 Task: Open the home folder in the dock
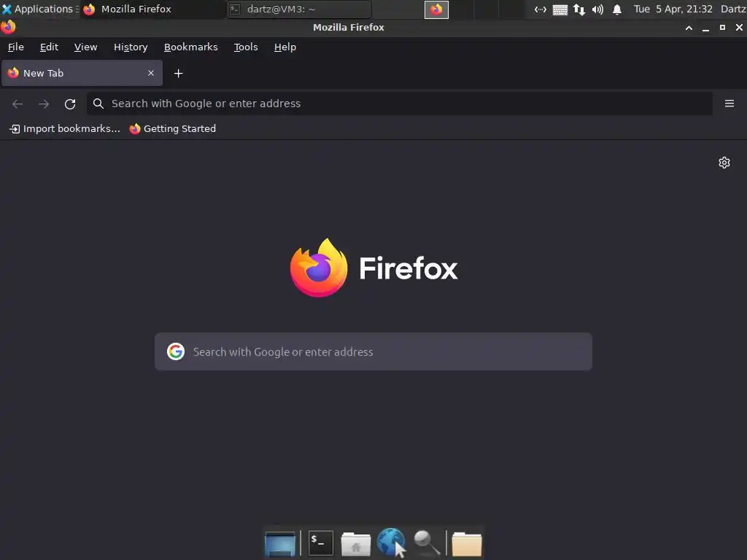coord(356,544)
